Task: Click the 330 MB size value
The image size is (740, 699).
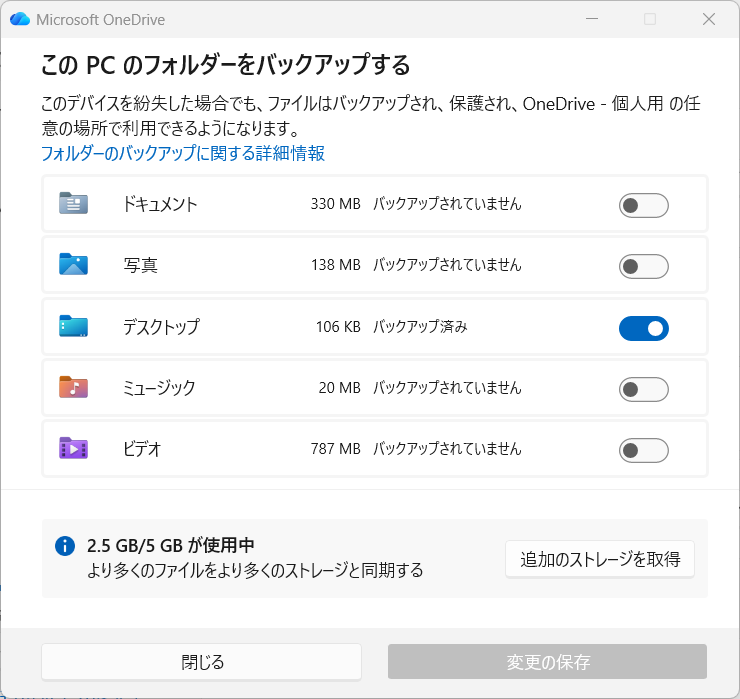Action: coord(336,204)
